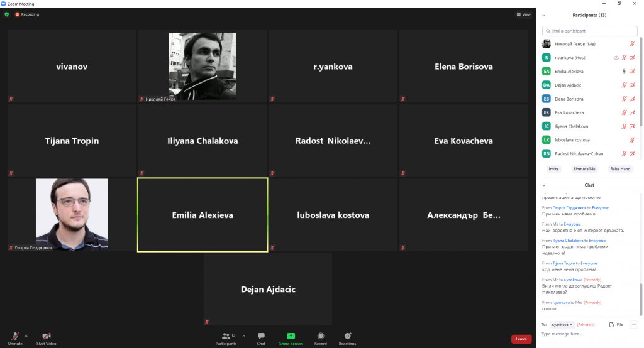The width and height of the screenshot is (644, 348).
Task: Click the Invite button
Action: click(553, 169)
